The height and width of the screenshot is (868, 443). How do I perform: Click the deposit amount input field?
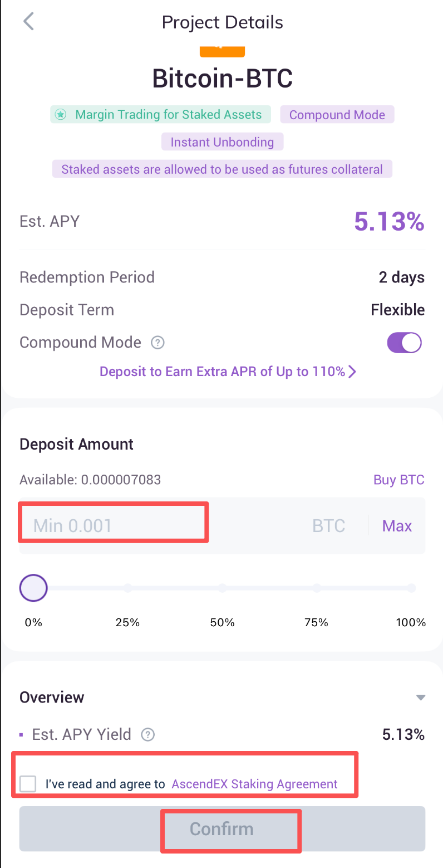[167, 526]
